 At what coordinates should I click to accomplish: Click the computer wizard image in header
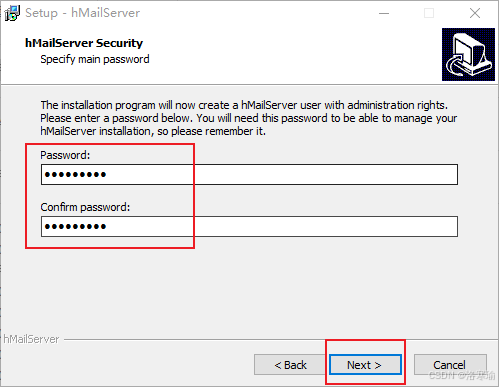click(x=468, y=54)
